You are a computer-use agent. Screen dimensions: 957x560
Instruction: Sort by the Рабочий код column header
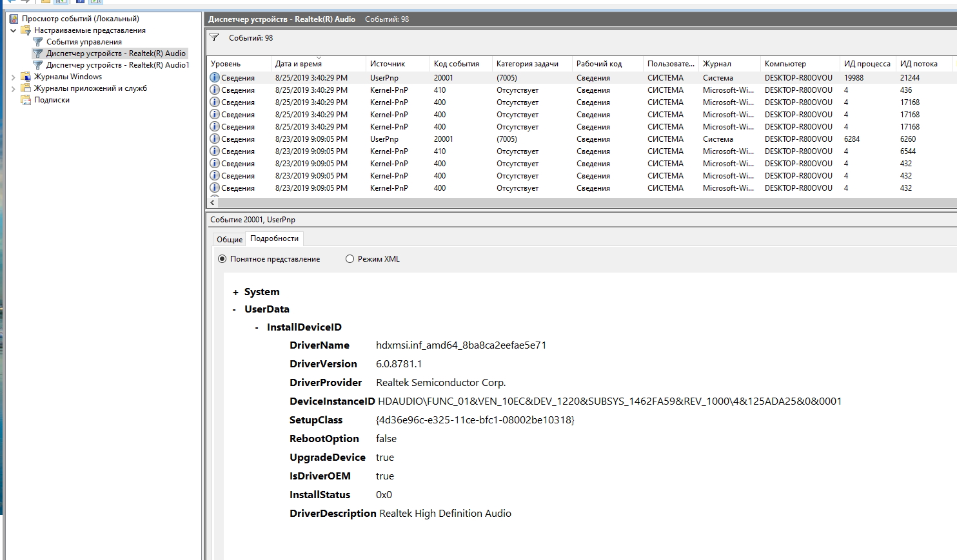pyautogui.click(x=608, y=64)
